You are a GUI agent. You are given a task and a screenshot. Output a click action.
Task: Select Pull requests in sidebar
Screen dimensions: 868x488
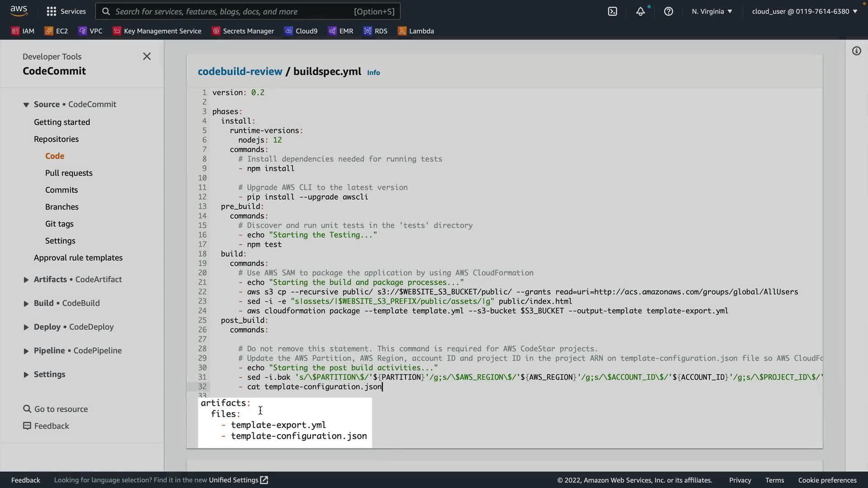click(x=69, y=173)
